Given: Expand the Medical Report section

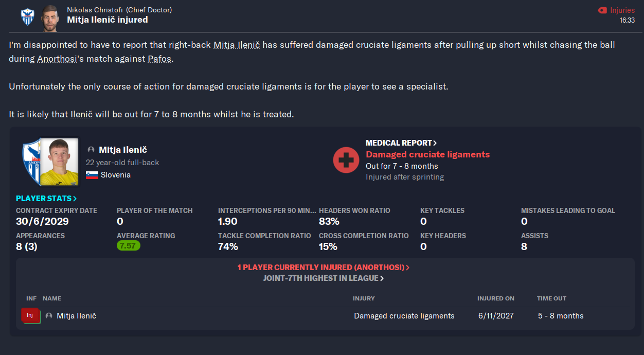Looking at the screenshot, I should 401,143.
